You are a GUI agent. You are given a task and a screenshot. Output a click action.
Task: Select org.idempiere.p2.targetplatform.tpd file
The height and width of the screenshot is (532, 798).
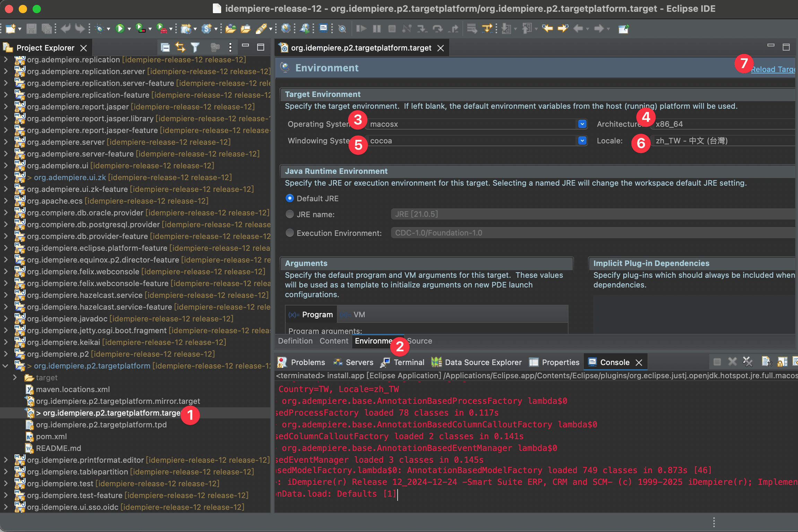pyautogui.click(x=101, y=425)
